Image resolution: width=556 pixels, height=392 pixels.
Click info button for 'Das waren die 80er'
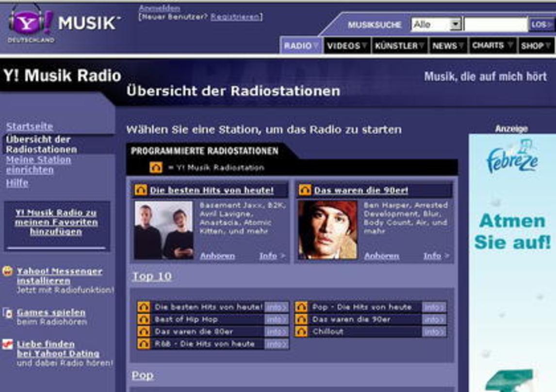coord(277,332)
